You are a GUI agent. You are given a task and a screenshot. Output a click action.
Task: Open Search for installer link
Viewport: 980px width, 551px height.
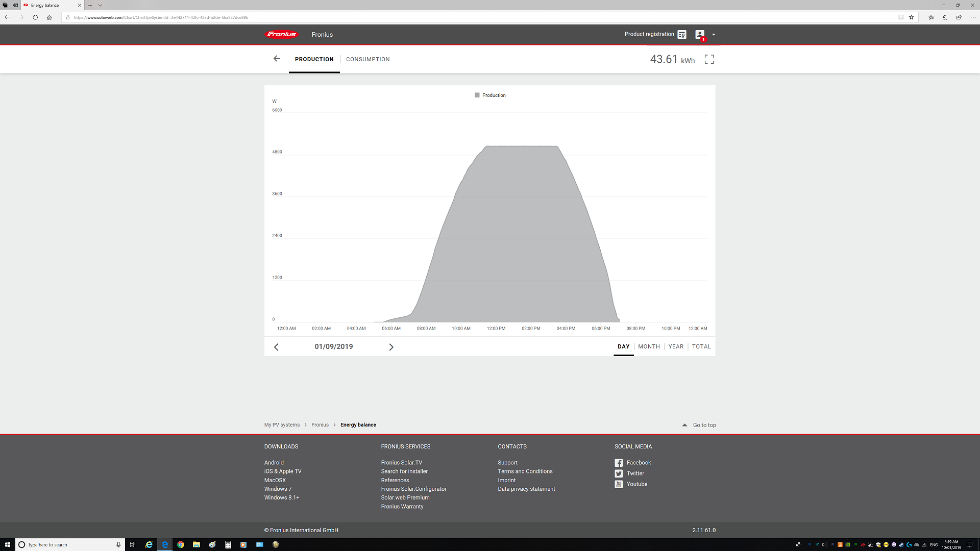(x=404, y=471)
